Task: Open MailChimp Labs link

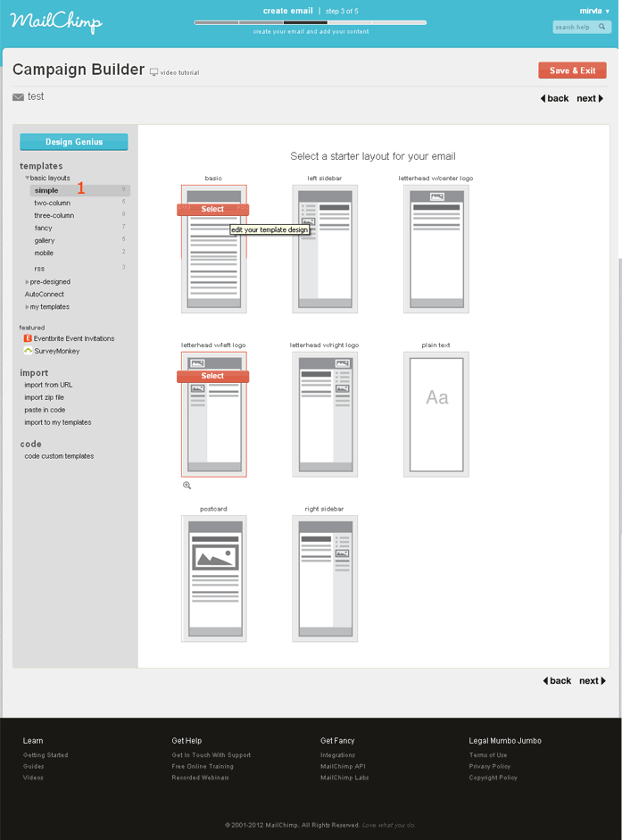Action: click(x=344, y=778)
